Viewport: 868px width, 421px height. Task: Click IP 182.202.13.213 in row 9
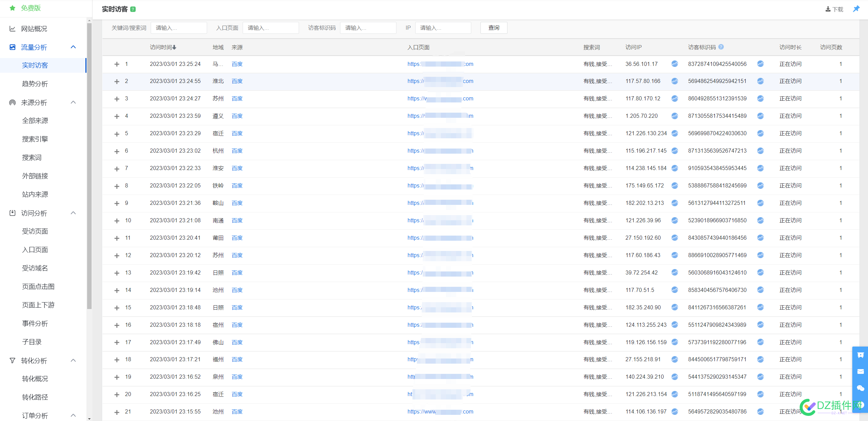click(645, 203)
